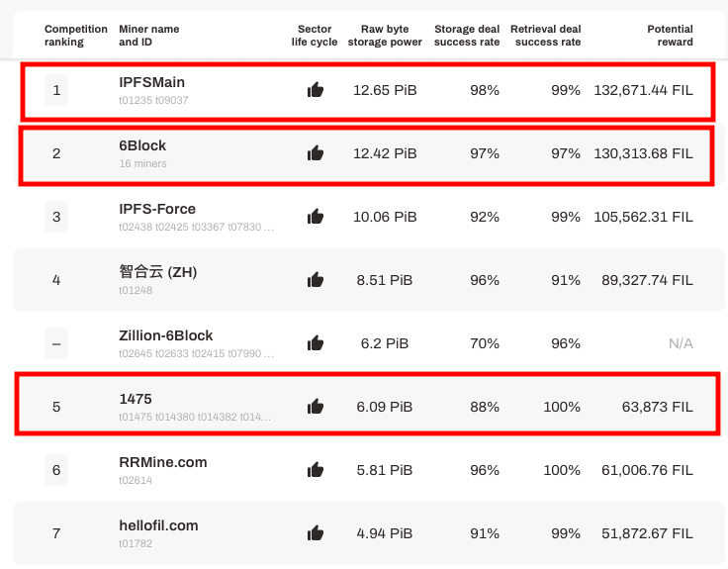Click the 6.2 PiB storage value

[385, 343]
